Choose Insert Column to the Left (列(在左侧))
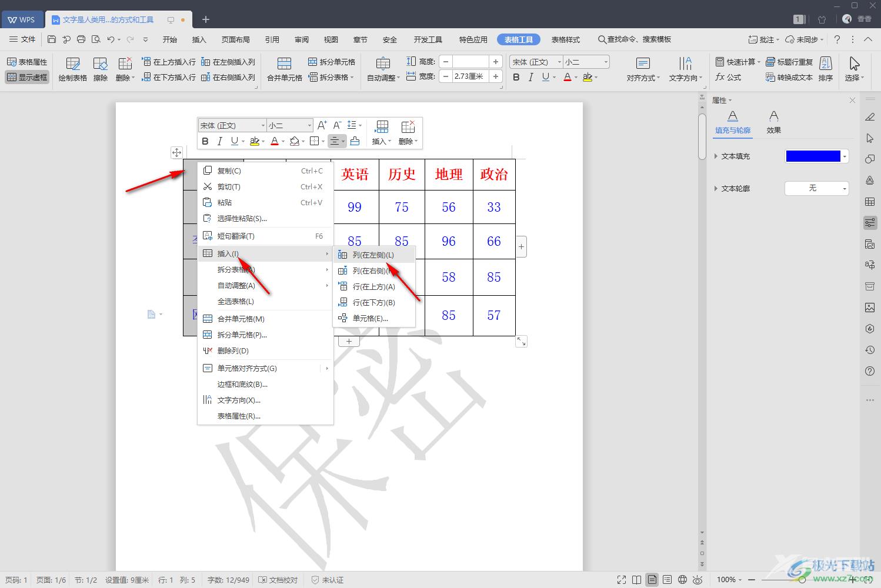Screen dimensions: 881x588 point(374,255)
